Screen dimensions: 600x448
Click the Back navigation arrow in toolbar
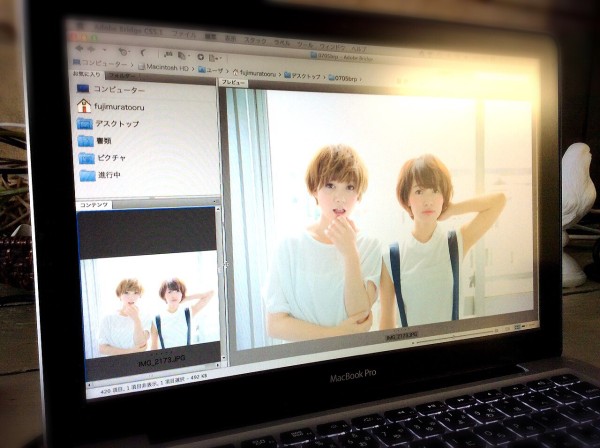[x=78, y=48]
